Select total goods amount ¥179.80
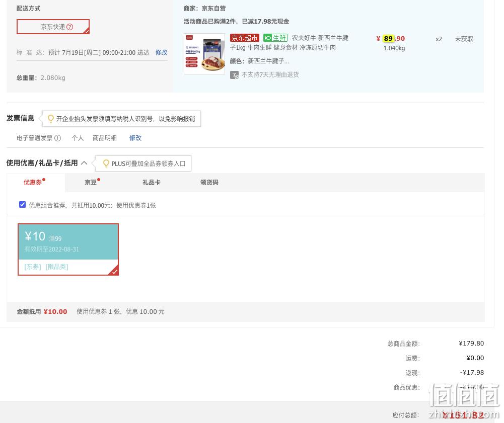Viewport: 504px width, 423px height. 471,344
